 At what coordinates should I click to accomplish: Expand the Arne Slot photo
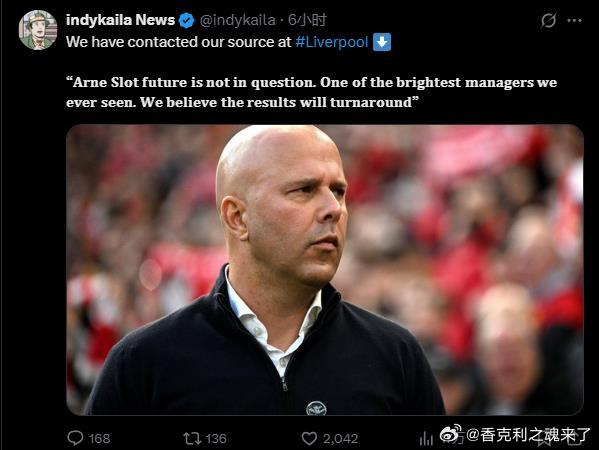[x=325, y=270]
